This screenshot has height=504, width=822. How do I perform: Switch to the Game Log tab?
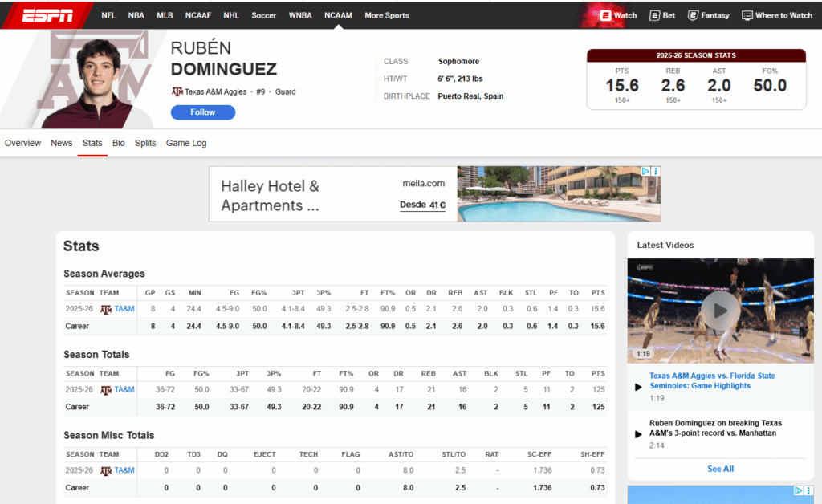coord(186,143)
